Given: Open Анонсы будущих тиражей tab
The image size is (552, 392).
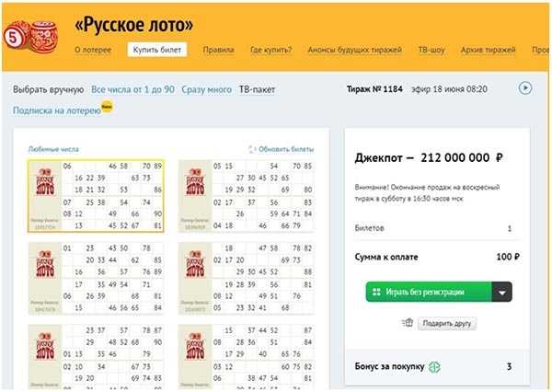Looking at the screenshot, I should click(x=355, y=50).
